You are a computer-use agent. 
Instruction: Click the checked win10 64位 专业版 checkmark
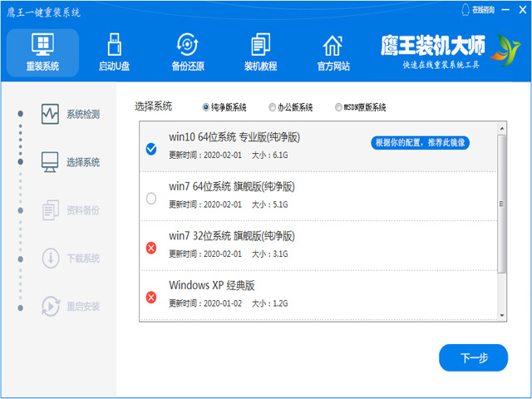pos(150,149)
